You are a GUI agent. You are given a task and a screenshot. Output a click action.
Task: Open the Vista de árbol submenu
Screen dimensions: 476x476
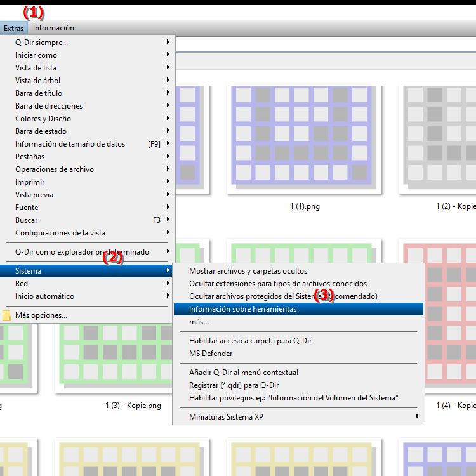point(88,81)
